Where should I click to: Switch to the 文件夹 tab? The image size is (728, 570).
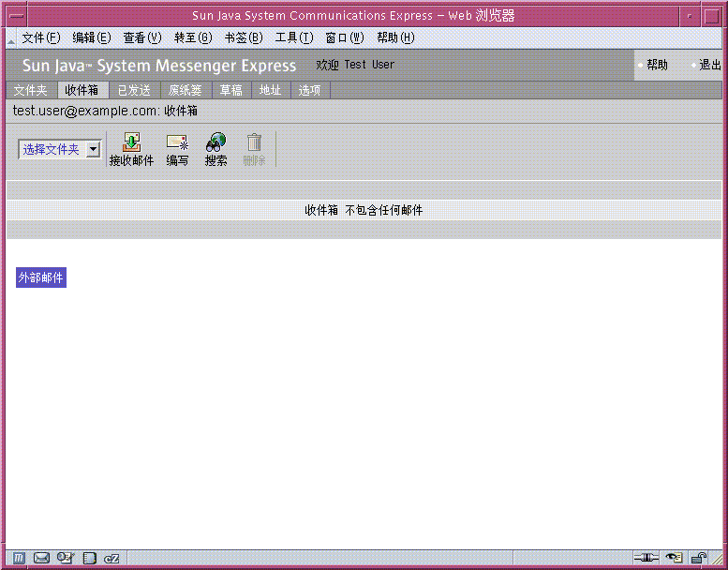(x=31, y=90)
